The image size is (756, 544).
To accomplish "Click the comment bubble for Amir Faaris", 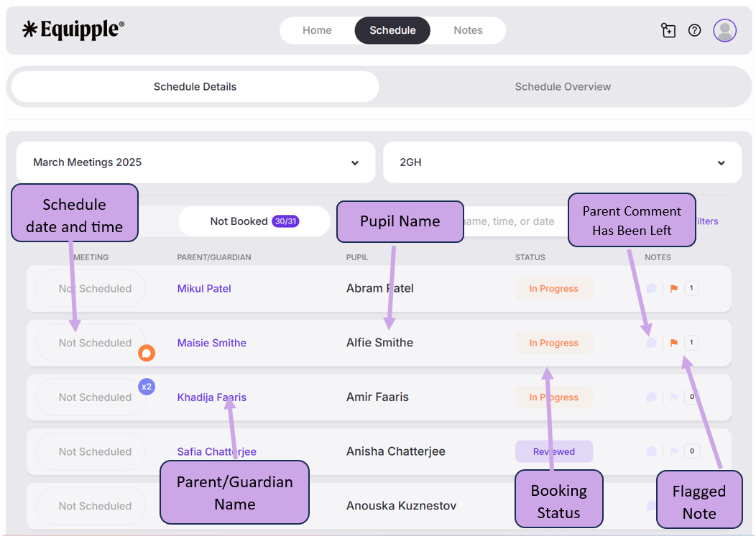I will 651,397.
